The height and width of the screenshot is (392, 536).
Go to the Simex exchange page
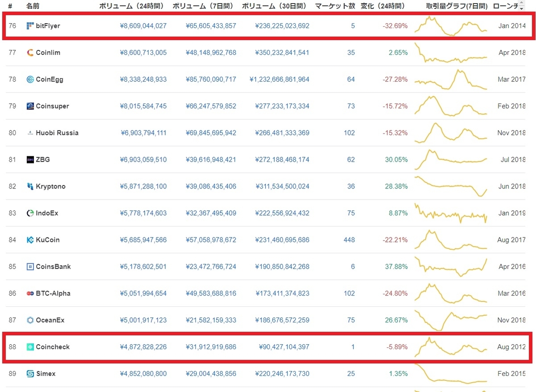coord(46,374)
